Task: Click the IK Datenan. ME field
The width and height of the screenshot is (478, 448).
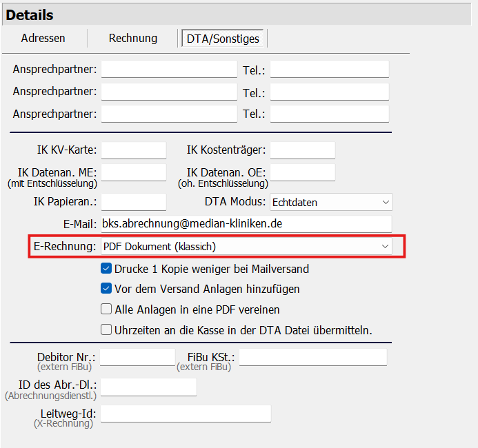Action: (134, 172)
